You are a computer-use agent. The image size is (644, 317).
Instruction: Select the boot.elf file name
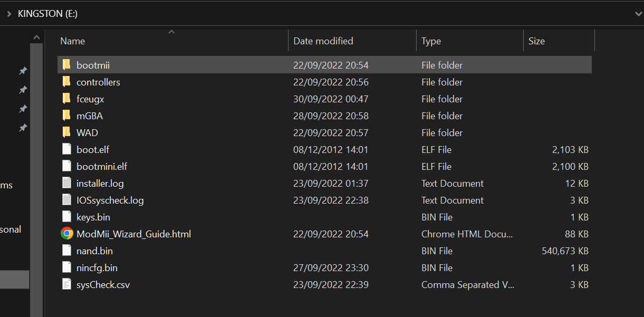[x=93, y=150]
